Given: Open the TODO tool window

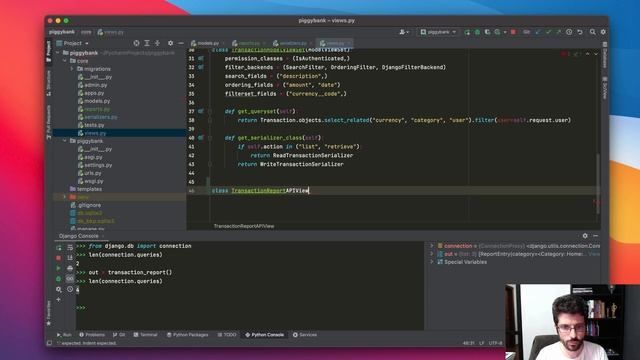Looking at the screenshot, I should click(x=227, y=335).
